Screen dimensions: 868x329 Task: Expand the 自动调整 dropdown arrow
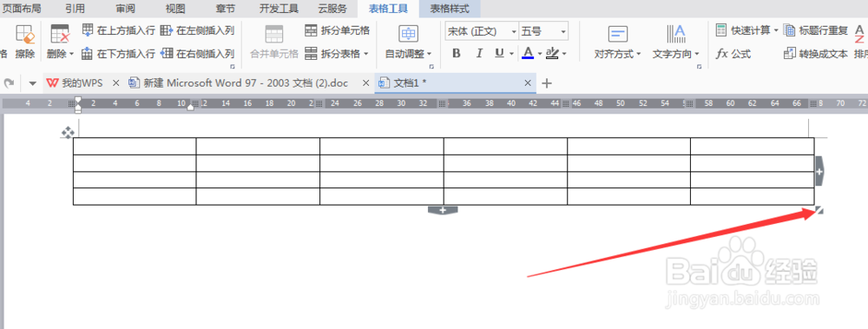(x=430, y=55)
